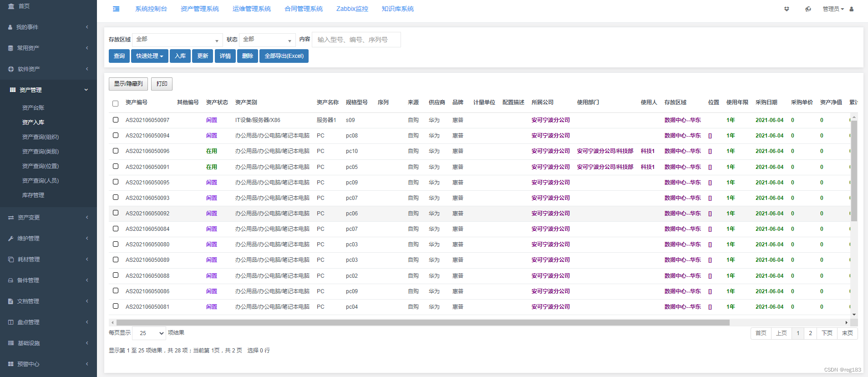Click the 基础设施 server icon
Image resolution: width=868 pixels, height=377 pixels.
pos(11,343)
